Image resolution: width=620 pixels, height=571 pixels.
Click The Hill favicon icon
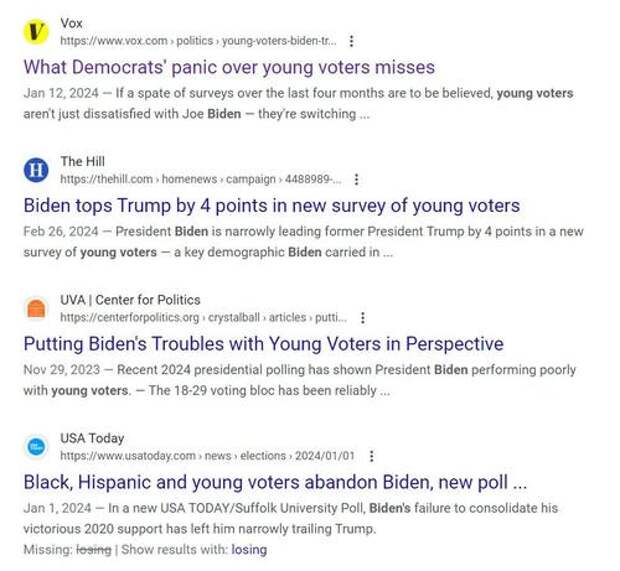pos(36,170)
